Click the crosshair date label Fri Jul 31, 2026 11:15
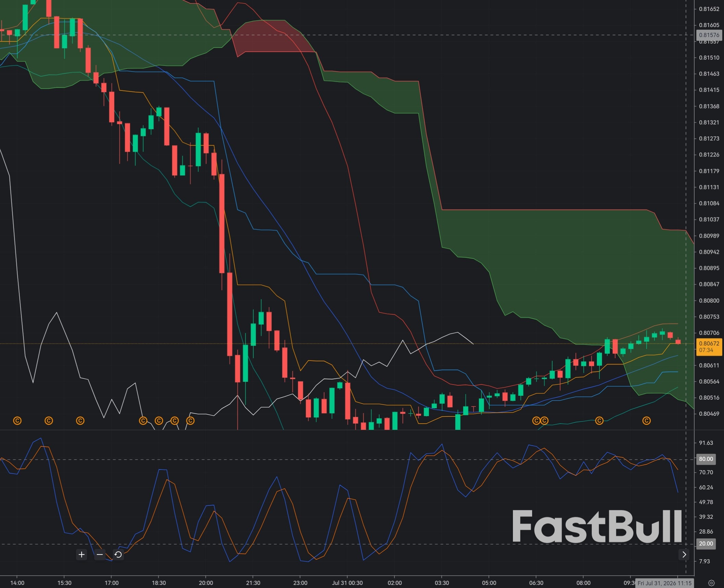Image resolution: width=724 pixels, height=588 pixels. tap(664, 583)
